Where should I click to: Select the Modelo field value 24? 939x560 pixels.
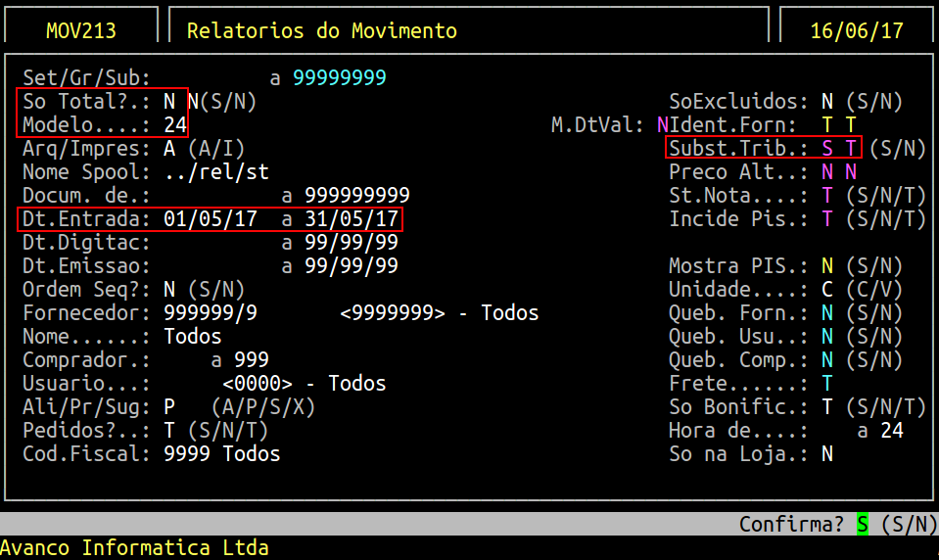175,124
